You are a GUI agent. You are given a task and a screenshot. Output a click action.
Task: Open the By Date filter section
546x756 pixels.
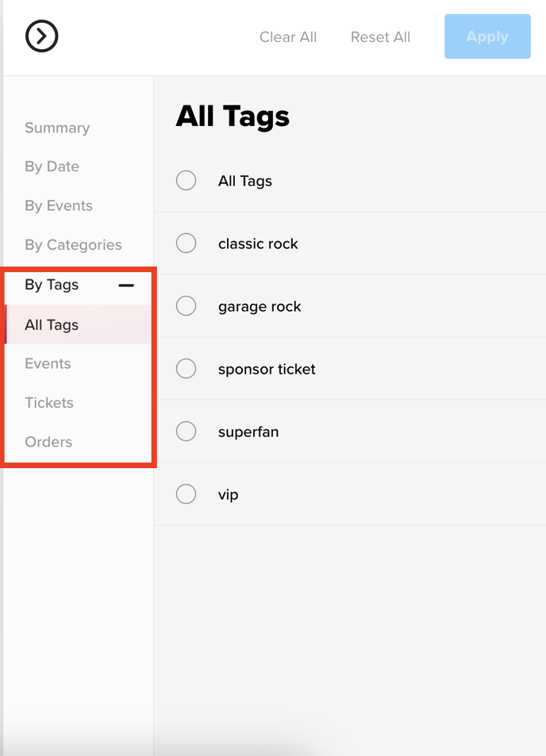click(52, 167)
